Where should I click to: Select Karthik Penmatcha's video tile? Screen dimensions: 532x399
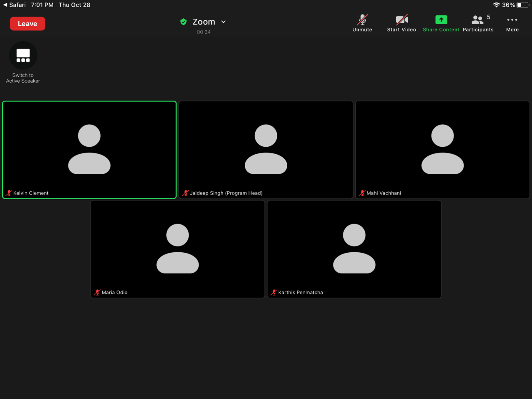click(354, 249)
